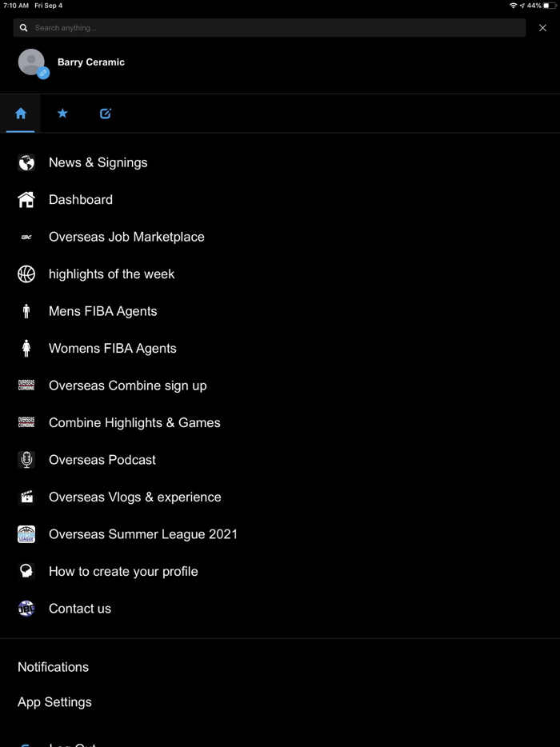Tap the female figure icon for Womens FIBA Agents
The image size is (560, 747).
click(26, 349)
